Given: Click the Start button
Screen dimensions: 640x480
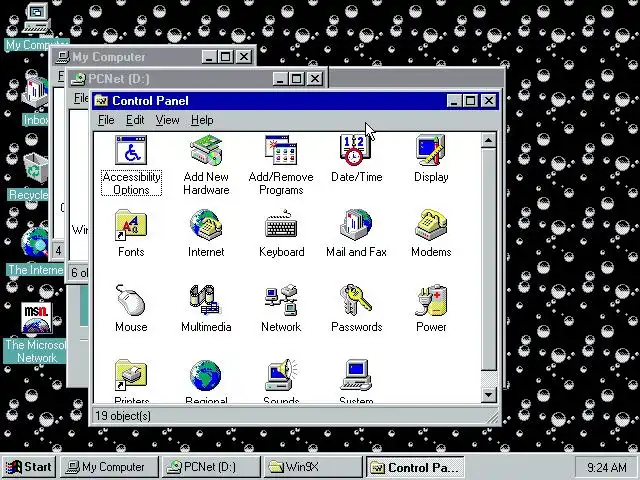Looking at the screenshot, I should [29, 467].
